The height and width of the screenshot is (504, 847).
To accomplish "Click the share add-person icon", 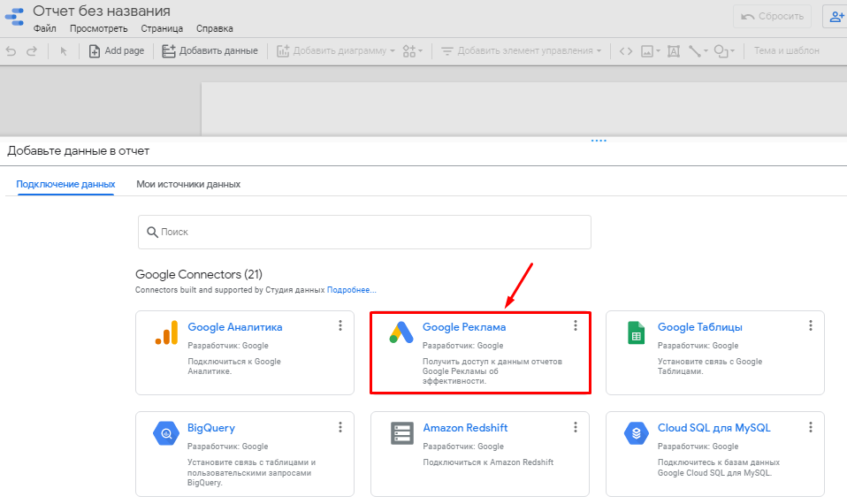I will click(836, 16).
